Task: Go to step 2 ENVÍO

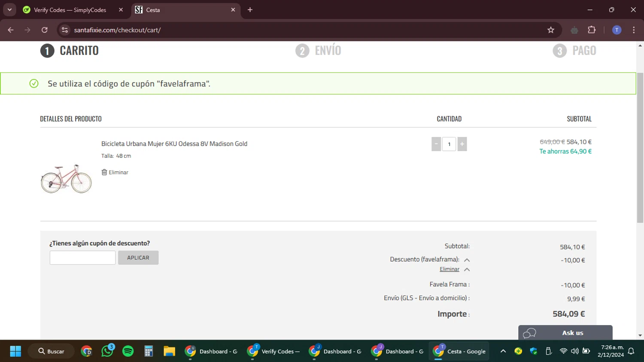Action: 318,51
